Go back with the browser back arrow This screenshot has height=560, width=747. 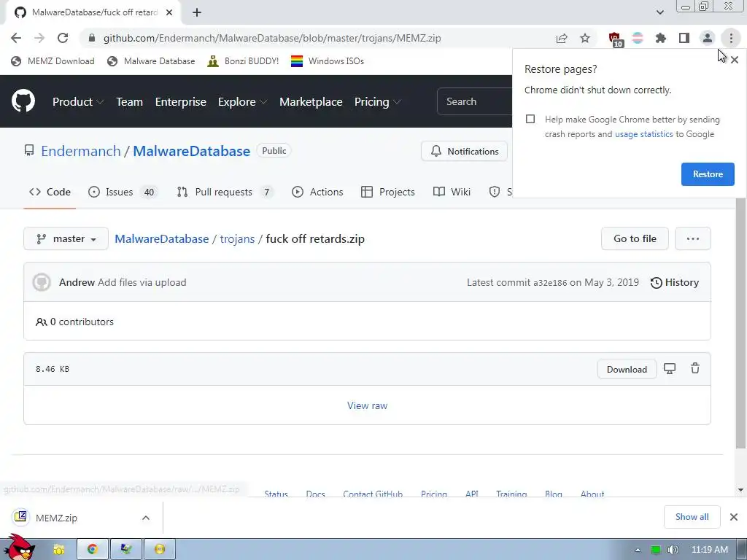(16, 38)
